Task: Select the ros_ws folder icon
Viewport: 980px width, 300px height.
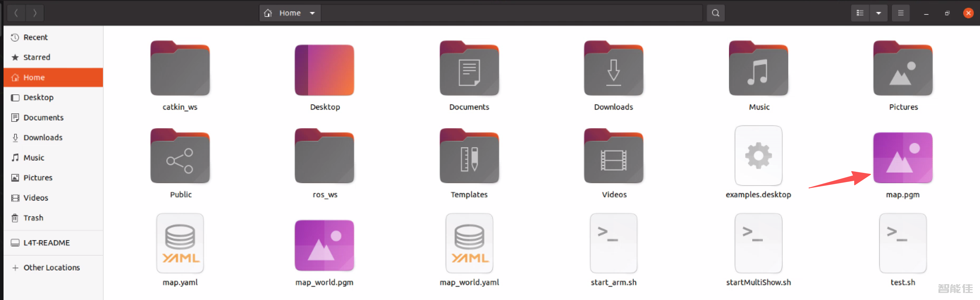Action: click(325, 157)
